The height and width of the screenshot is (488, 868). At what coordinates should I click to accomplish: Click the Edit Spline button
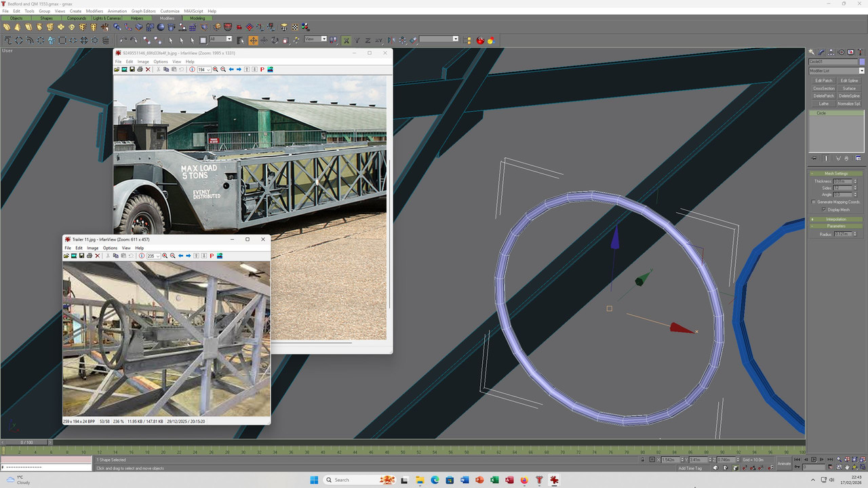pos(849,81)
